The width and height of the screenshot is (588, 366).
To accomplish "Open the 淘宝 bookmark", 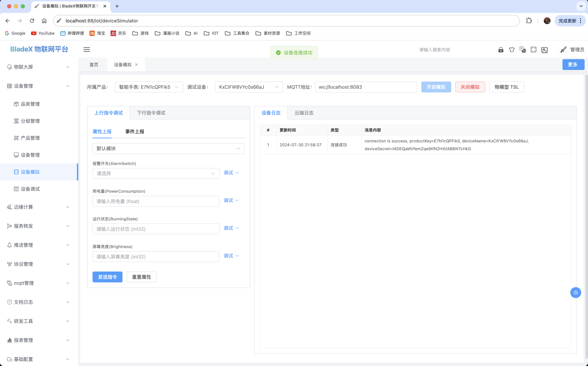I will (97, 33).
